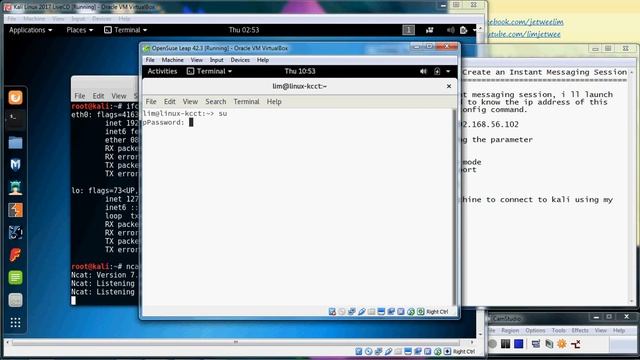Click green keyboard capture icon beside OpenSuse Right Ctrl
This screenshot has height=360, width=640.
(421, 312)
